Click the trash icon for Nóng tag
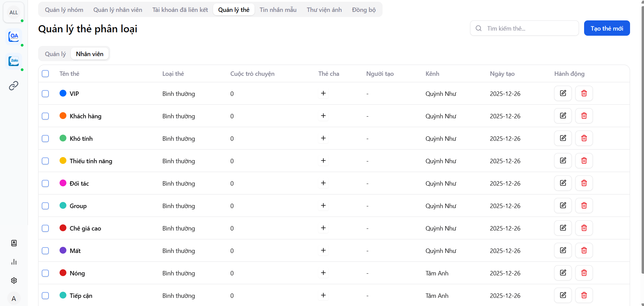The width and height of the screenshot is (644, 306). tap(584, 273)
